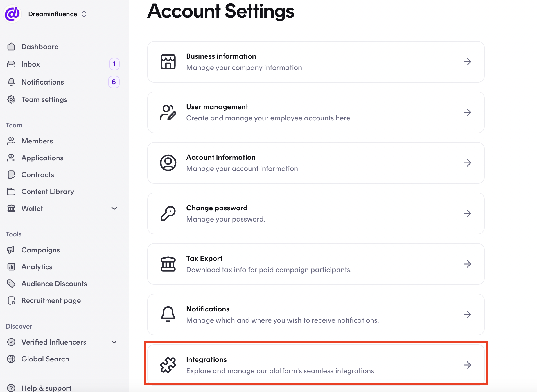Click the Integrations puzzle piece icon
This screenshot has width=537, height=392.
coord(168,365)
